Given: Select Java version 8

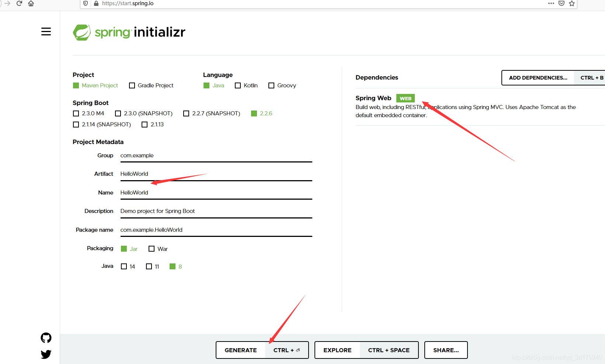Looking at the screenshot, I should (176, 267).
